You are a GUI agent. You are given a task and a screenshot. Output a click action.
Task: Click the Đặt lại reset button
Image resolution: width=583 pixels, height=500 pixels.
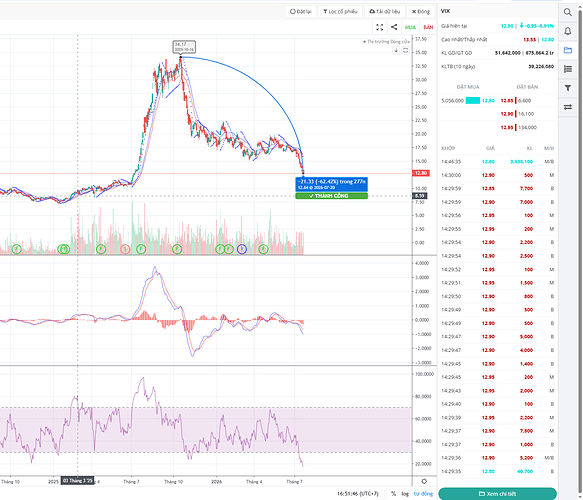click(300, 12)
